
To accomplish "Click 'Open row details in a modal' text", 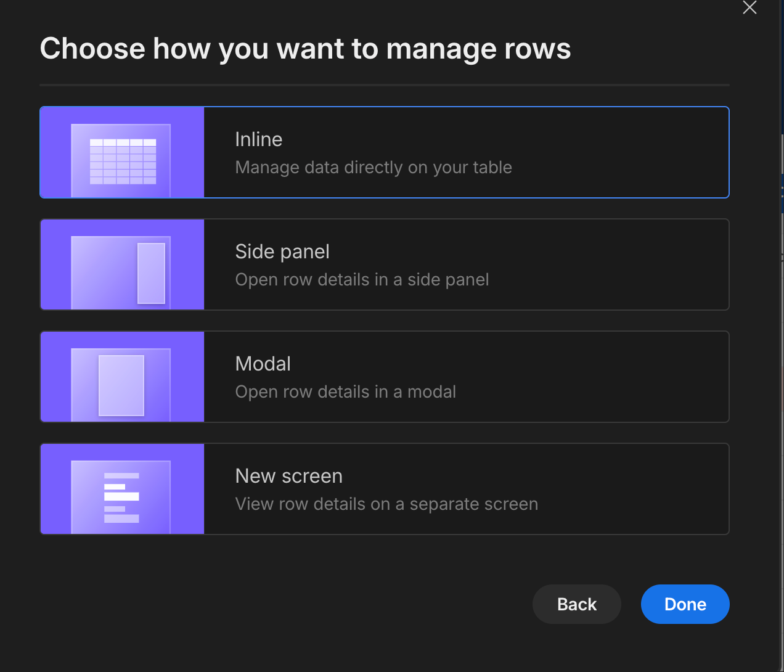I will coord(346,392).
